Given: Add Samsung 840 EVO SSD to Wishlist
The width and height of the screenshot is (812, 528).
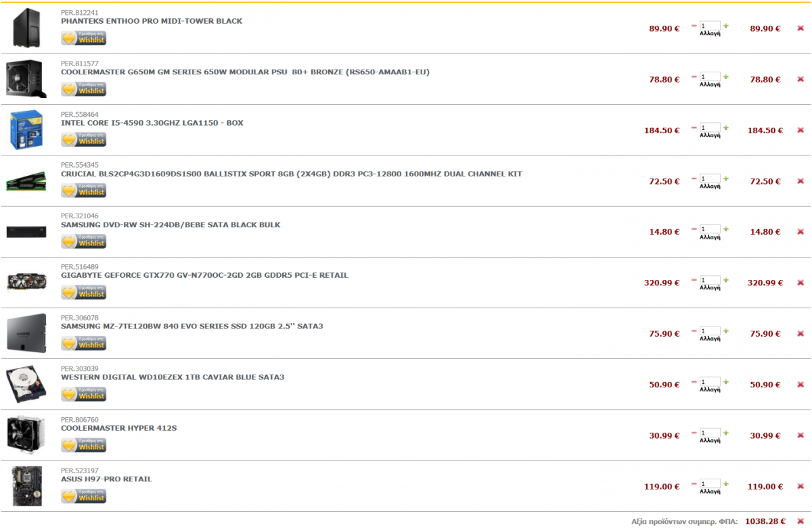Looking at the screenshot, I should tap(84, 343).
